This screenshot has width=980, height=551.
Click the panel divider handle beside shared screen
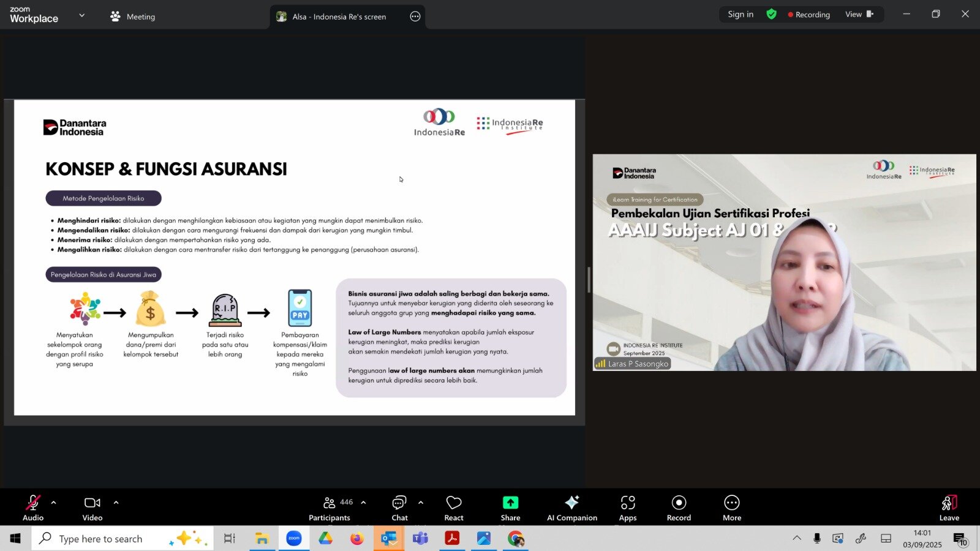589,280
